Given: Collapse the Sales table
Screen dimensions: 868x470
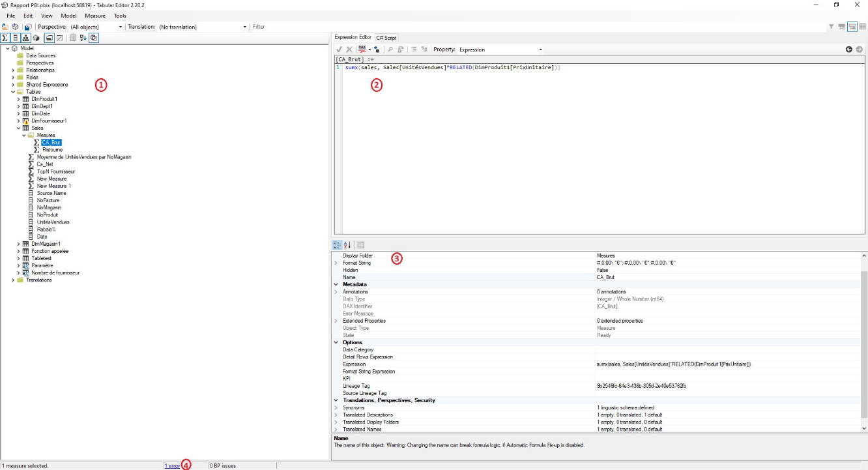Looking at the screenshot, I should click(x=18, y=128).
